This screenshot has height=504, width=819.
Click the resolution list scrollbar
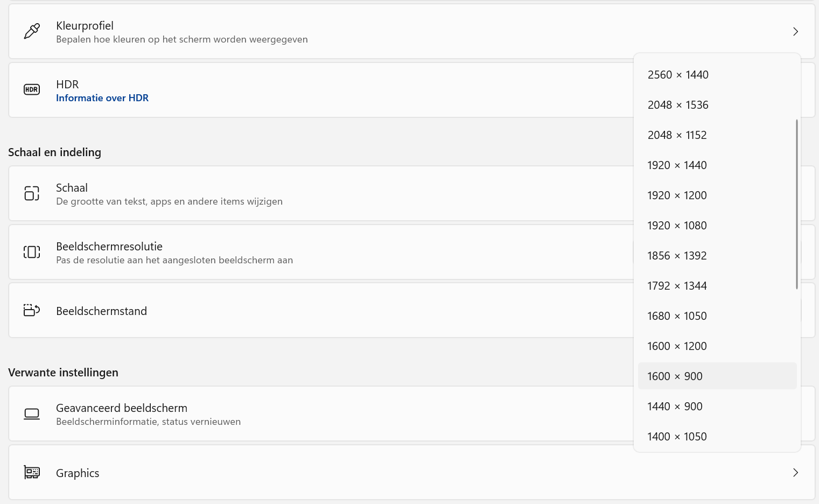pos(796,205)
